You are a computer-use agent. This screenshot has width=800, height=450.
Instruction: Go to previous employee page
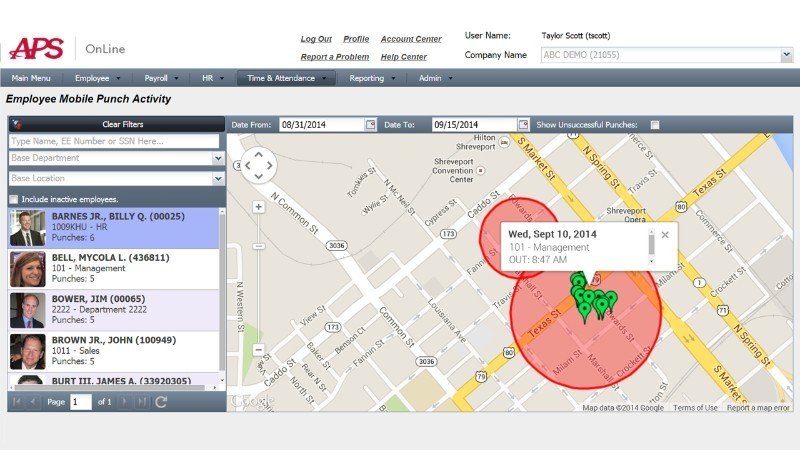pos(33,402)
